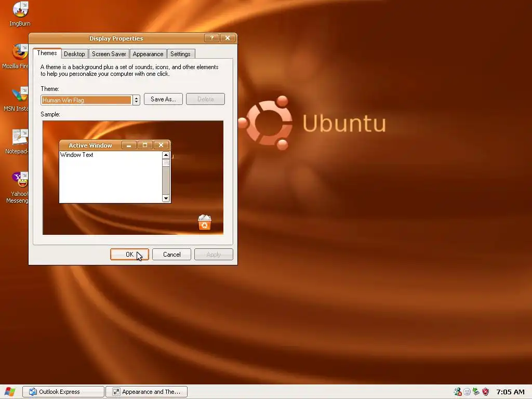Image resolution: width=532 pixels, height=399 pixels.
Task: Click the Windows Start flag button
Action: pyautogui.click(x=10, y=392)
